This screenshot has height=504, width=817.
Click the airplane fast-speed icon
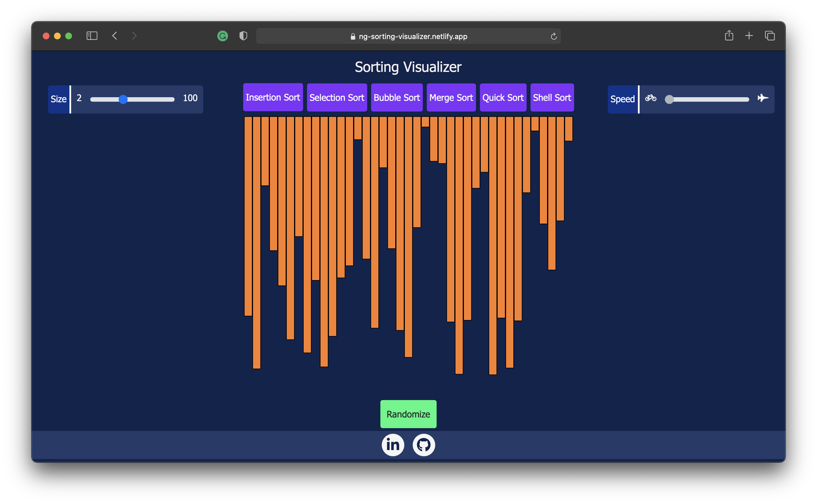pyautogui.click(x=763, y=98)
